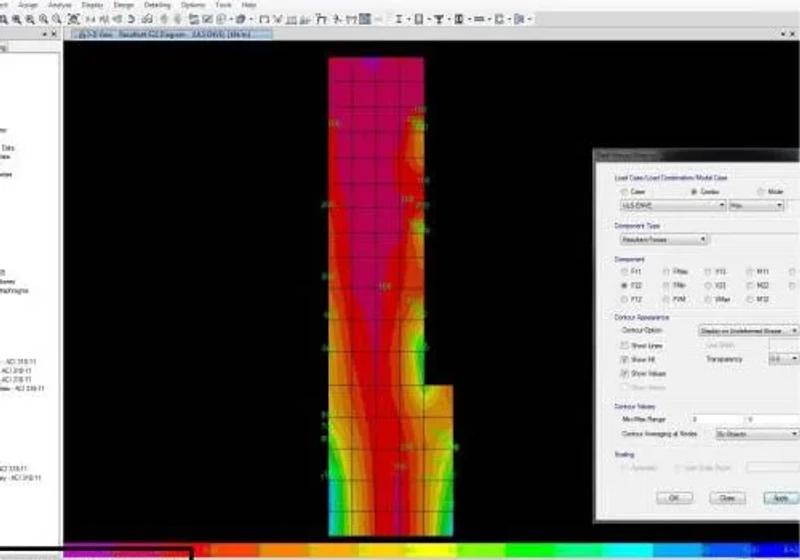
Task: Open the Analyze menu
Action: 60,5
